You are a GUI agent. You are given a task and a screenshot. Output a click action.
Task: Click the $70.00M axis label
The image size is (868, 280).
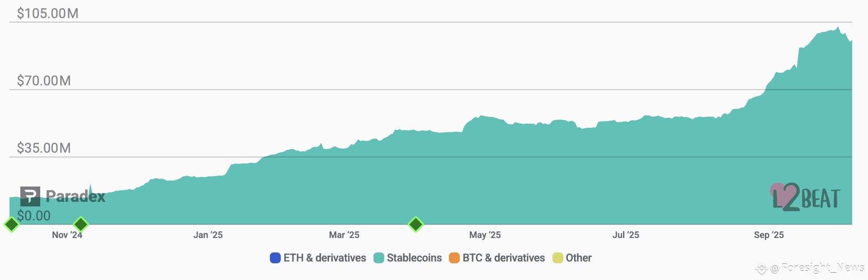pos(44,81)
